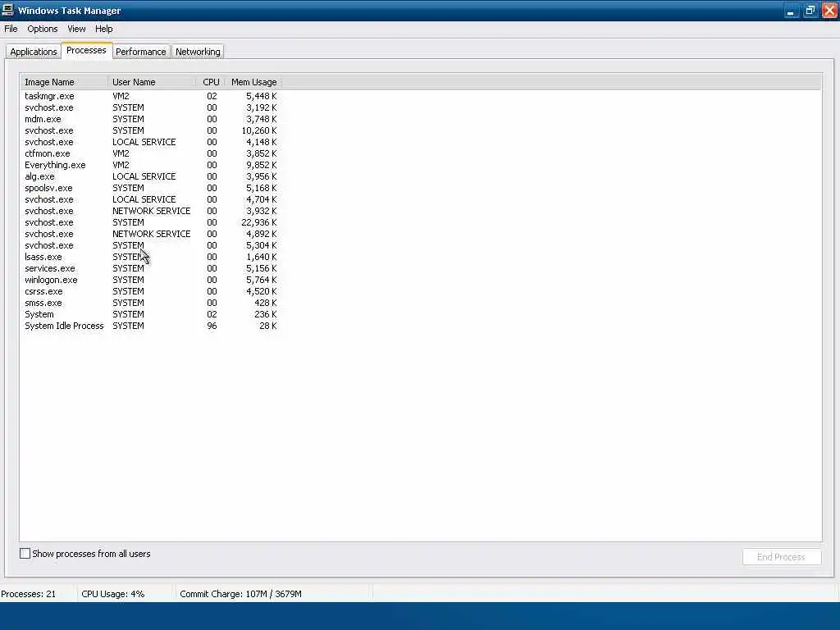Click the 28 K memory value
The width and height of the screenshot is (840, 630).
[268, 326]
